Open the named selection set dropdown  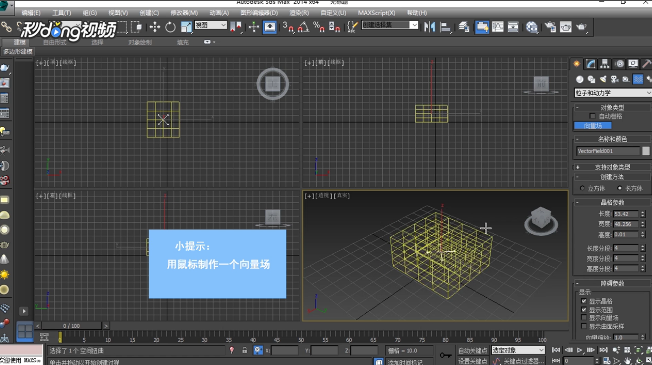(x=390, y=25)
